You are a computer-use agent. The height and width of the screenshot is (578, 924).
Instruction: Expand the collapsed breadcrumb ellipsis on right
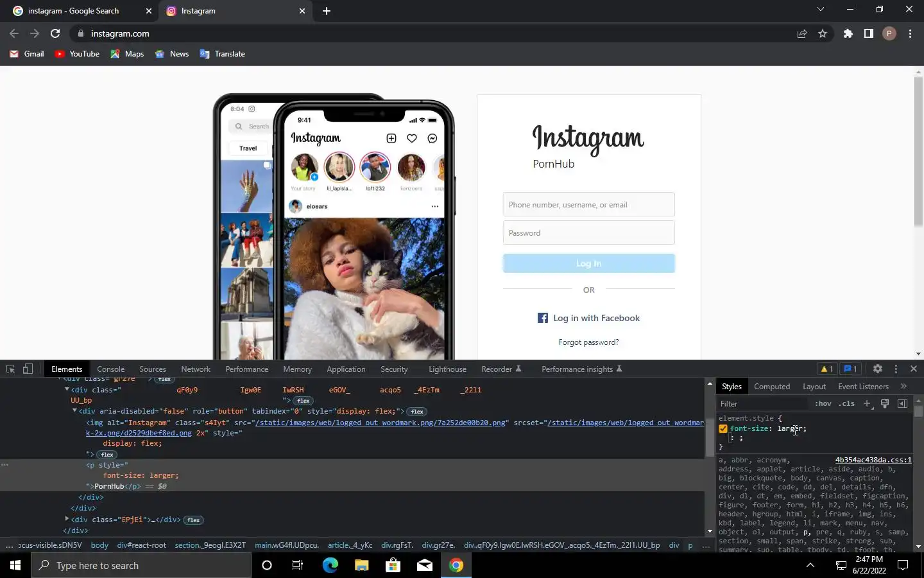tap(706, 545)
